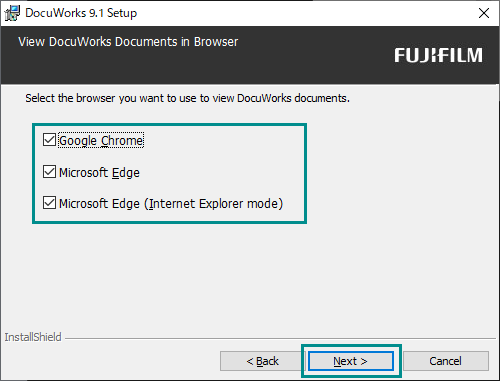Click the DocuWorks installer icon in title bar
The image size is (500, 381).
pyautogui.click(x=12, y=13)
